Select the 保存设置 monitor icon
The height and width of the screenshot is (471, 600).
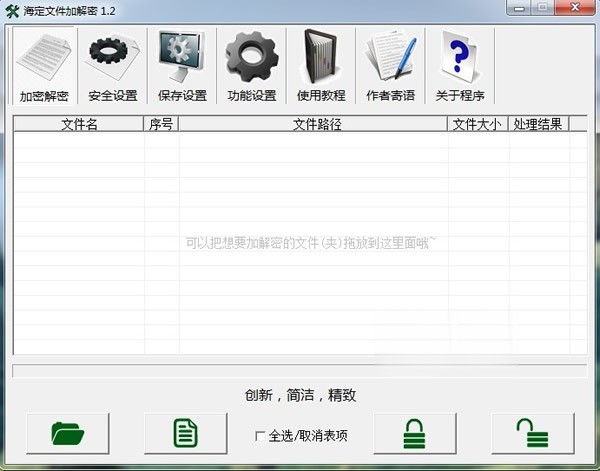coord(181,66)
